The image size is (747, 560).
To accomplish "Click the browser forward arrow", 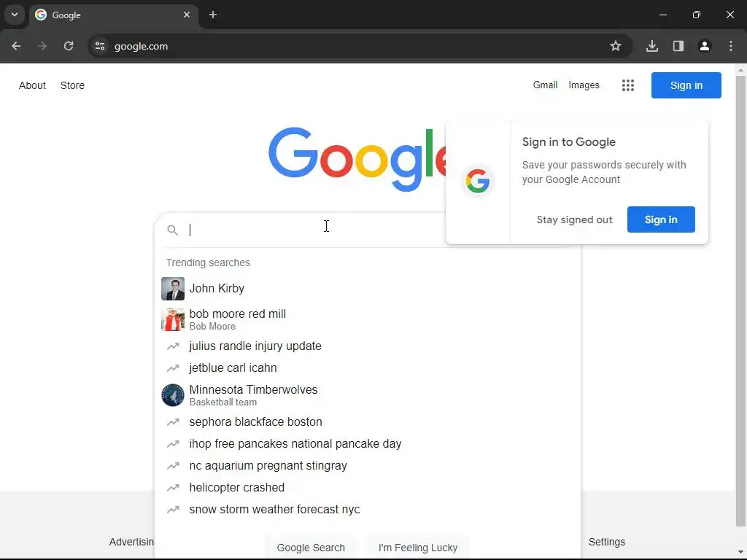I will coord(42,46).
